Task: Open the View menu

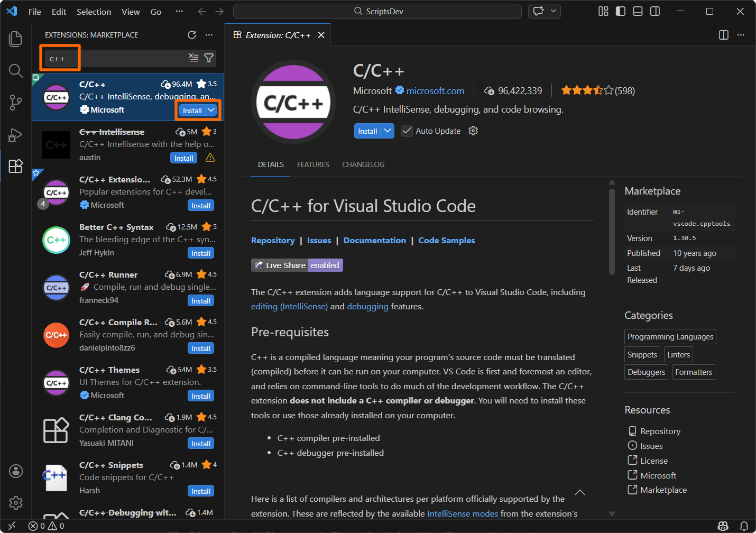Action: coord(131,12)
